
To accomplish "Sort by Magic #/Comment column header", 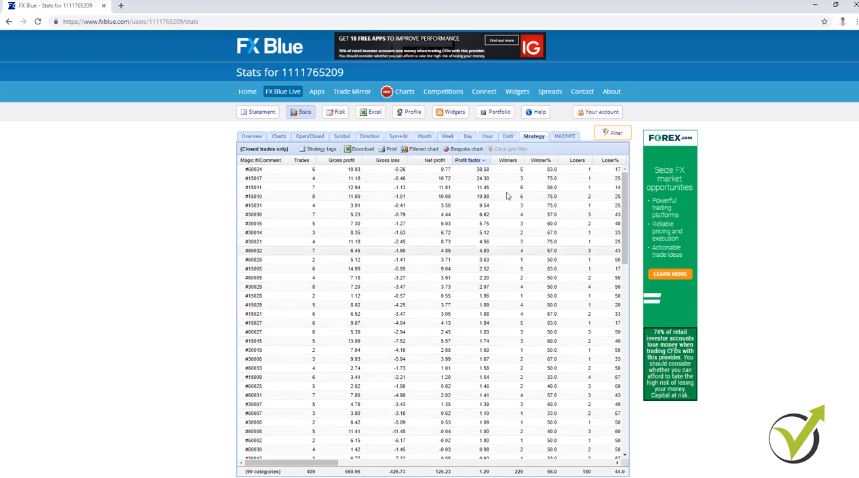I will click(x=260, y=160).
